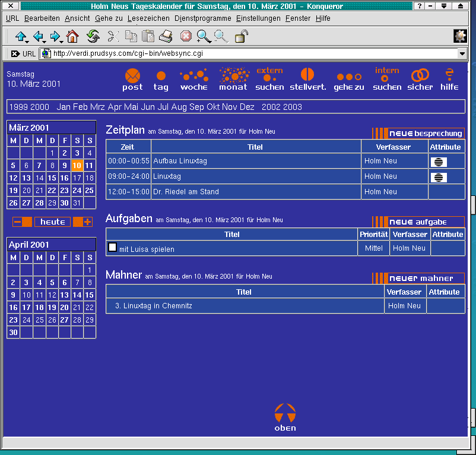Click the 'oben' scroll-to-top icon

[285, 412]
